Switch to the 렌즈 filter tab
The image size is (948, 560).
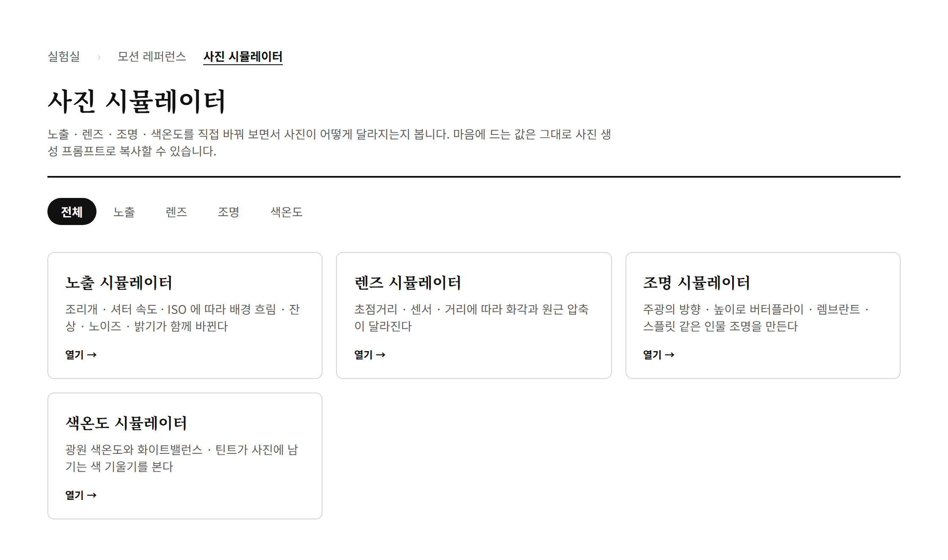176,211
